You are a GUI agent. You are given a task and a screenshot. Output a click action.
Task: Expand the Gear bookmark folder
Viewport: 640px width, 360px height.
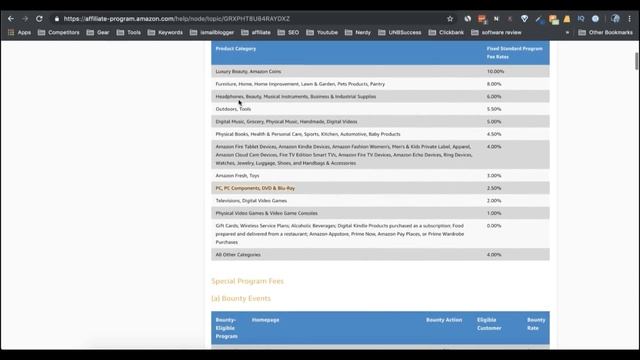[98, 32]
